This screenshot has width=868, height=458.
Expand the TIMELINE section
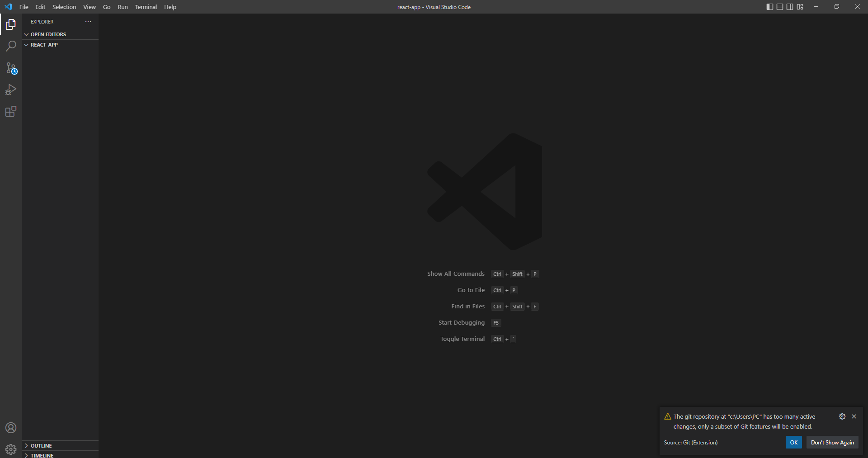[60, 455]
